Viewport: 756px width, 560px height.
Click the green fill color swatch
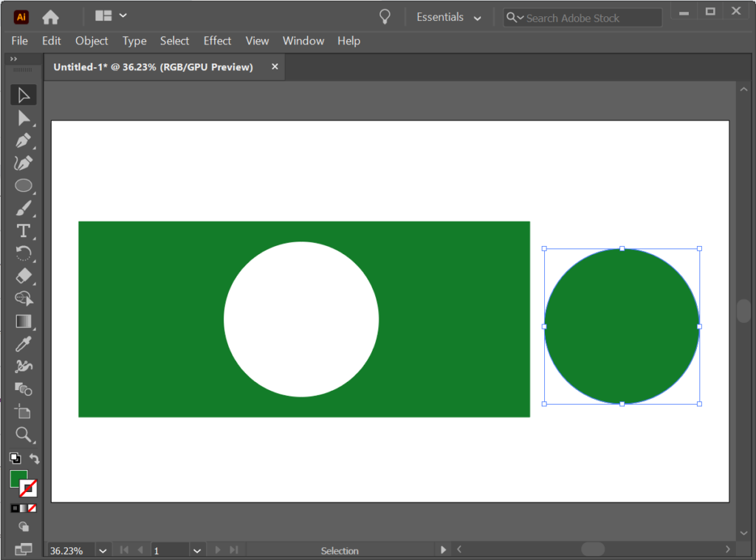click(18, 479)
